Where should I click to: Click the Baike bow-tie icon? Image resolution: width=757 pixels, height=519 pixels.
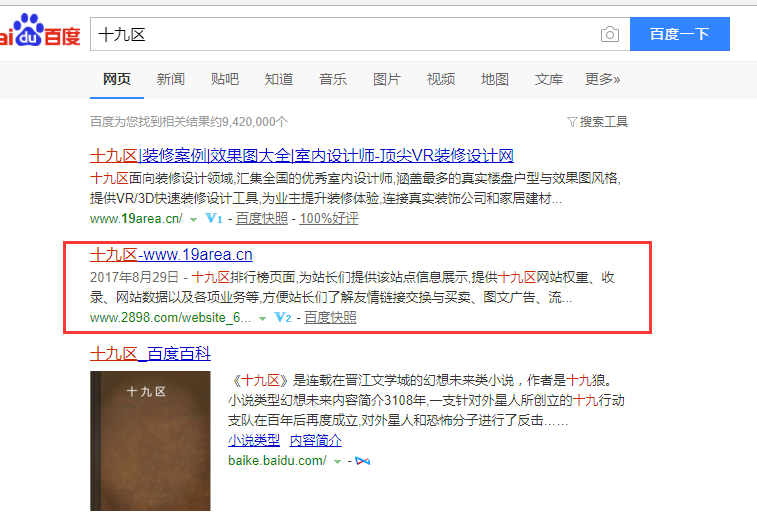[x=363, y=461]
